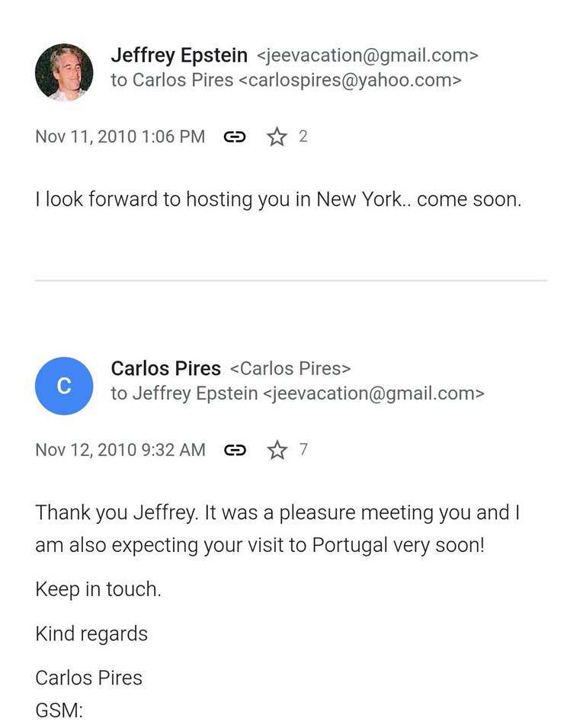The height and width of the screenshot is (728, 583).
Task: Click sender name Jeffrey Epstein in the first email
Action: (179, 56)
